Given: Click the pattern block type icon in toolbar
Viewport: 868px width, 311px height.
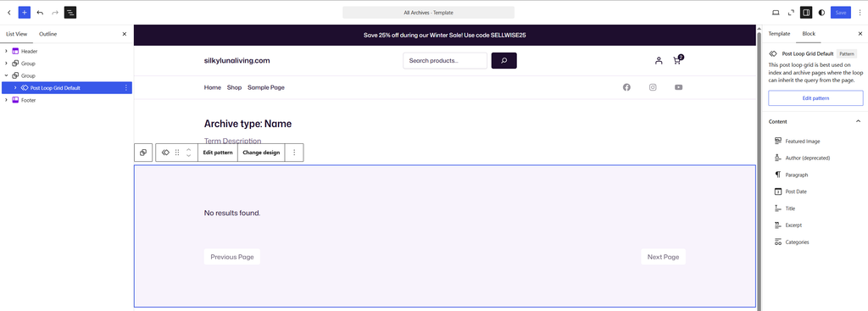Looking at the screenshot, I should 165,153.
